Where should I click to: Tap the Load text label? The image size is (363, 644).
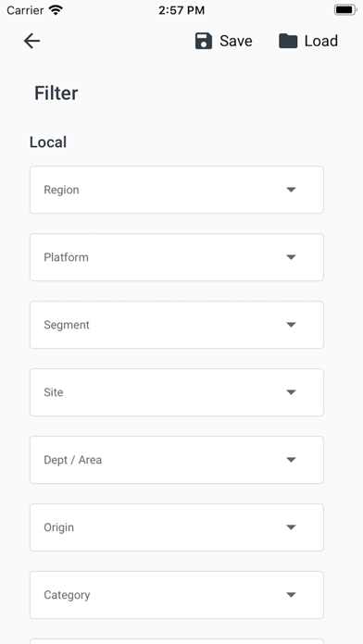point(321,41)
